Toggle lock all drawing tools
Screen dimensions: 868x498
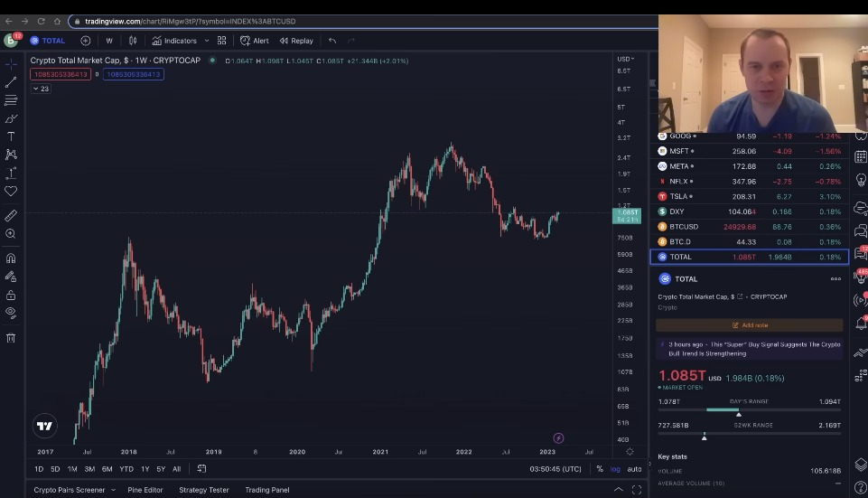[x=11, y=295]
